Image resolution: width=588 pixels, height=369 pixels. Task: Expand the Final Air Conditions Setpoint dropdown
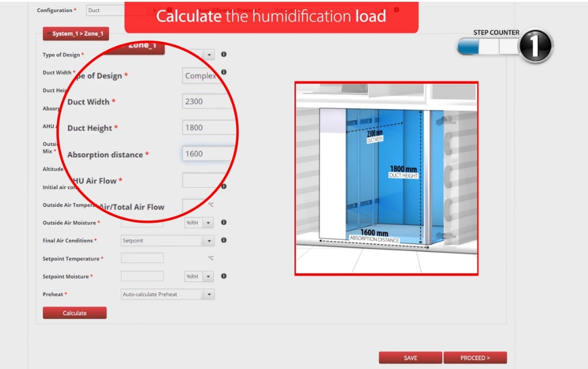click(208, 241)
